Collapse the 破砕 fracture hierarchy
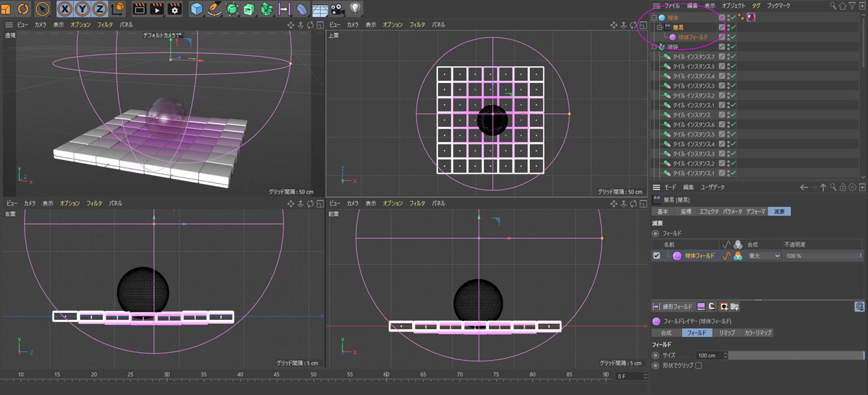The height and width of the screenshot is (395, 868). tap(654, 47)
